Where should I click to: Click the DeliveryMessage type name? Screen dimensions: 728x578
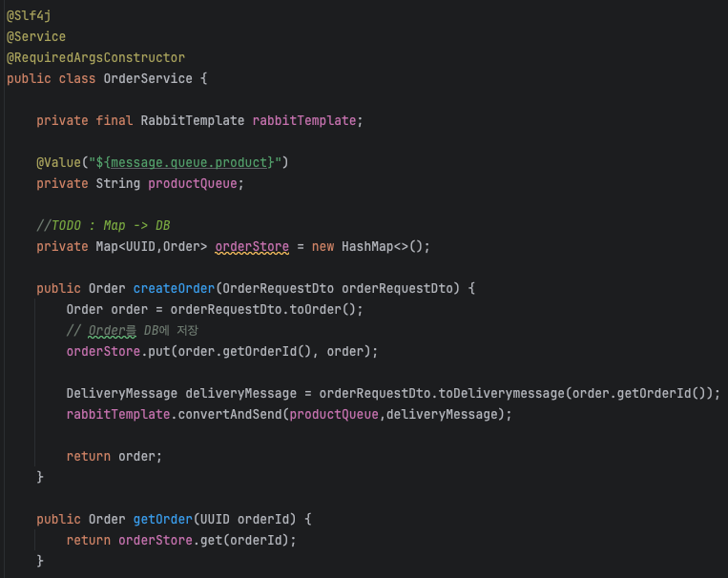121,393
